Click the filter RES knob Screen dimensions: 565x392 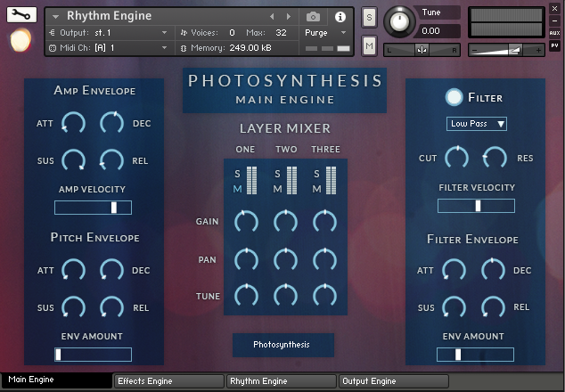pos(495,158)
